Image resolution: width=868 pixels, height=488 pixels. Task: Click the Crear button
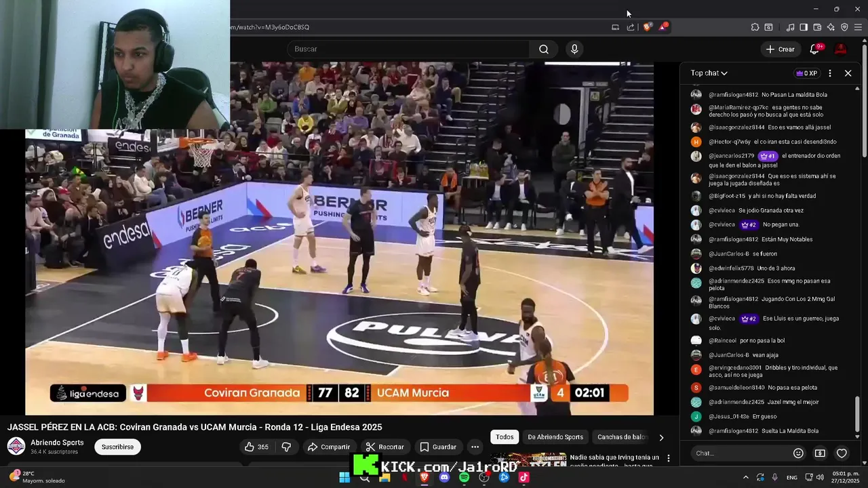(x=780, y=49)
